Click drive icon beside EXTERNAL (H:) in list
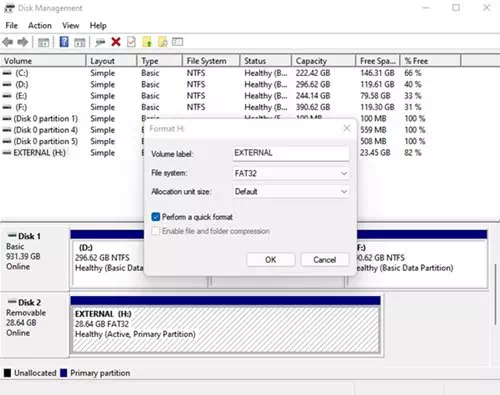The height and width of the screenshot is (395, 500). click(7, 153)
